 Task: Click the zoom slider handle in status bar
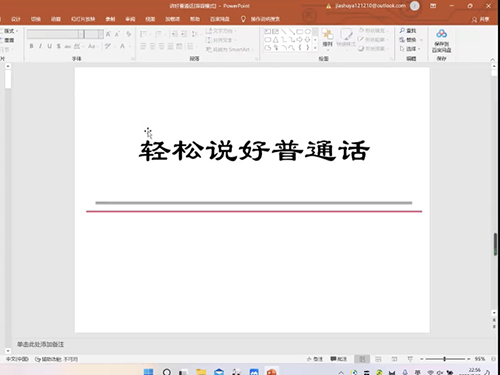pos(444,359)
